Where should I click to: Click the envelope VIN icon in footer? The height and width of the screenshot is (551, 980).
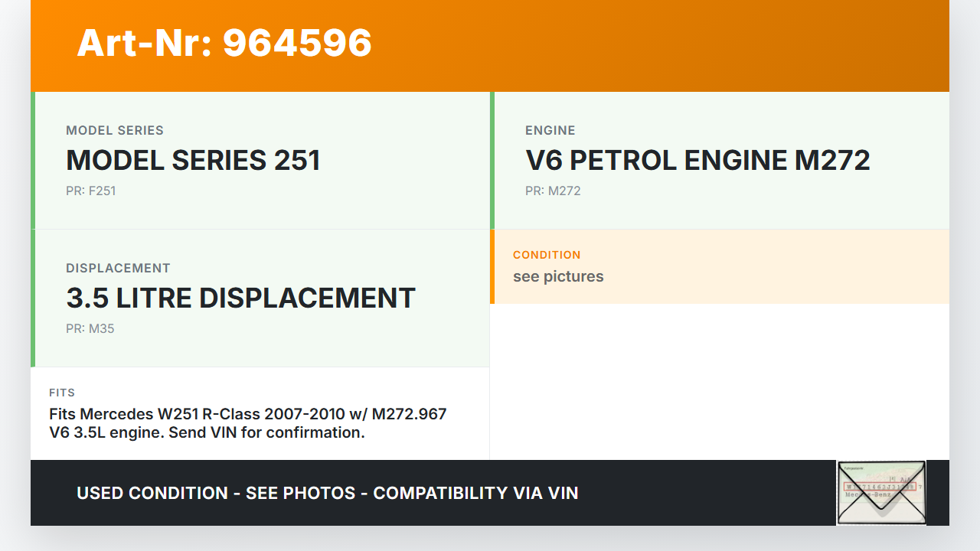[881, 493]
